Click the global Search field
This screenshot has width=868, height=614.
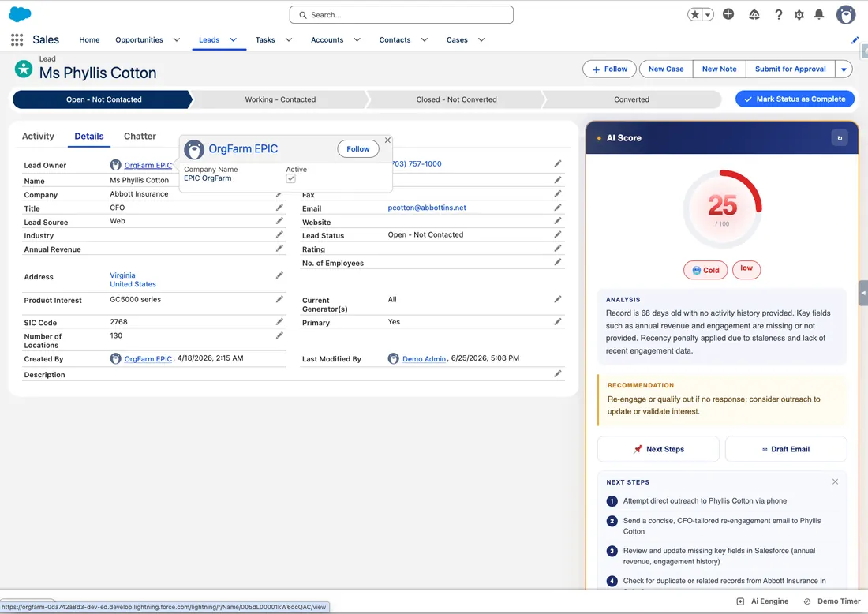402,15
